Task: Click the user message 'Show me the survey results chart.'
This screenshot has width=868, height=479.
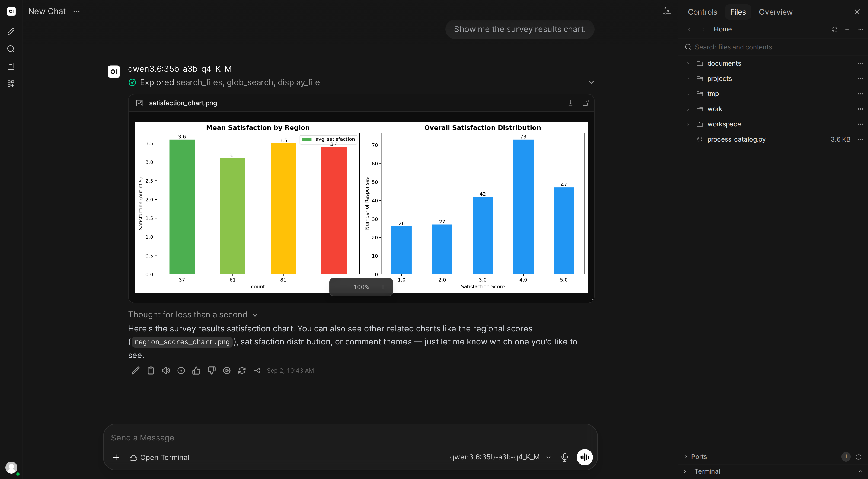Action: (x=520, y=29)
